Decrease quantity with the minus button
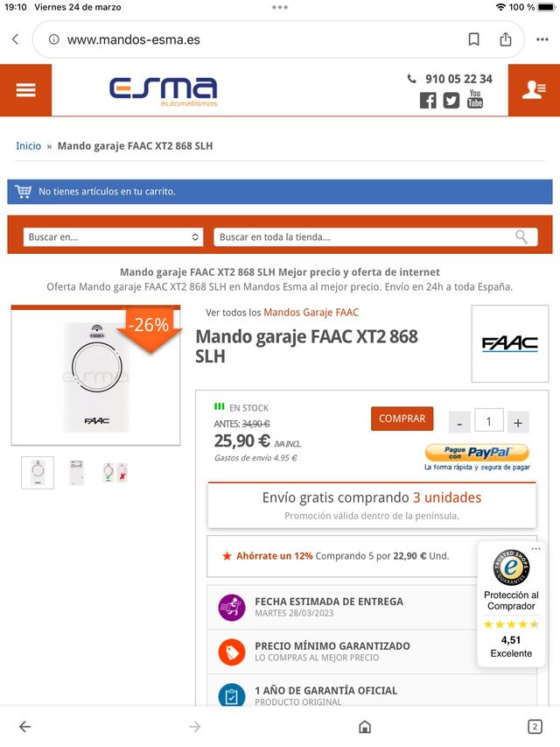560x747 pixels. tap(459, 422)
